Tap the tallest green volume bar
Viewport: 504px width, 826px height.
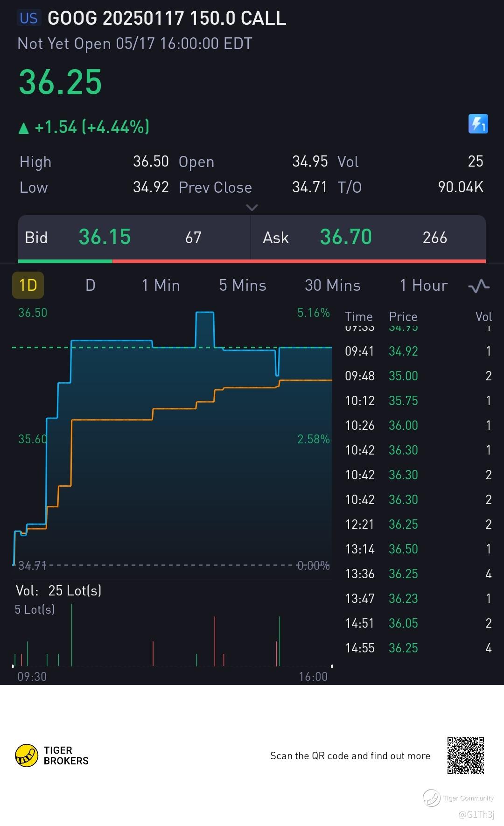(72, 635)
